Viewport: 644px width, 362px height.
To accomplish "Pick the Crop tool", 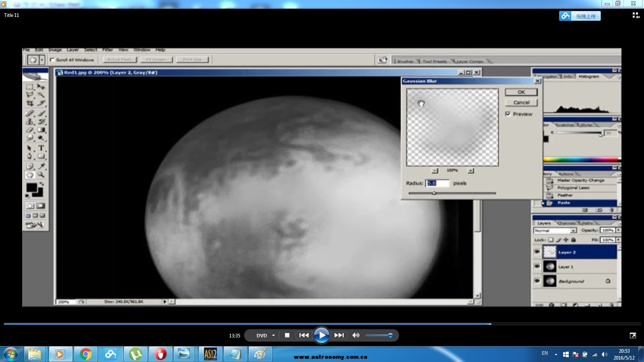I will coord(30,103).
